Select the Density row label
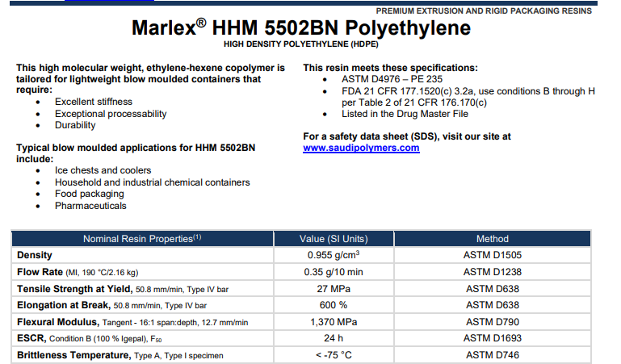Viewport: 621px width, 364px height. pyautogui.click(x=35, y=255)
